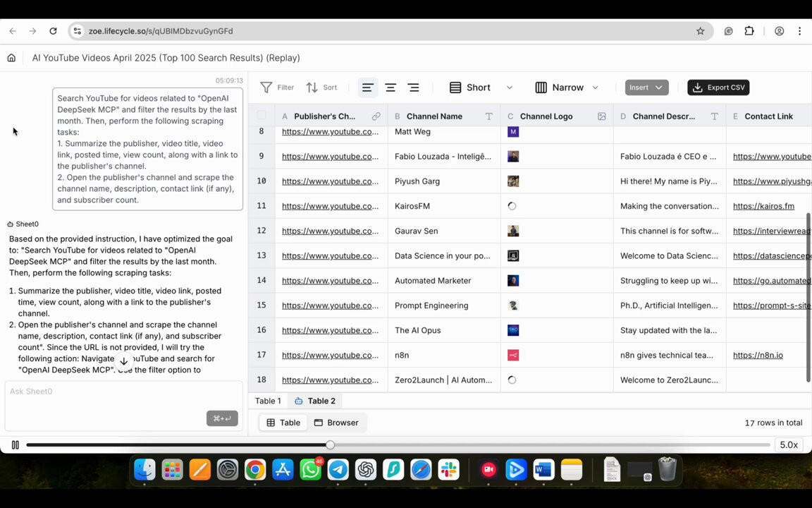Open the https://n8n.io contact link
Viewport: 812px width, 508px height.
(x=758, y=356)
